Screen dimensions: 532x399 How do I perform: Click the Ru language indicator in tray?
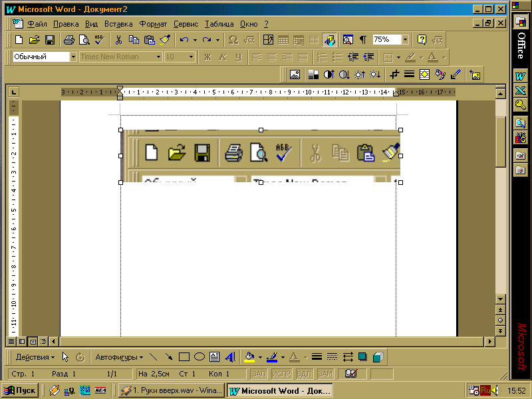485,390
